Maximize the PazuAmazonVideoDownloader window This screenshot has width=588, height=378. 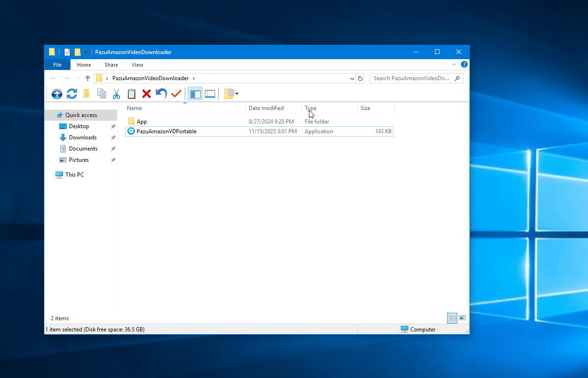(x=437, y=52)
